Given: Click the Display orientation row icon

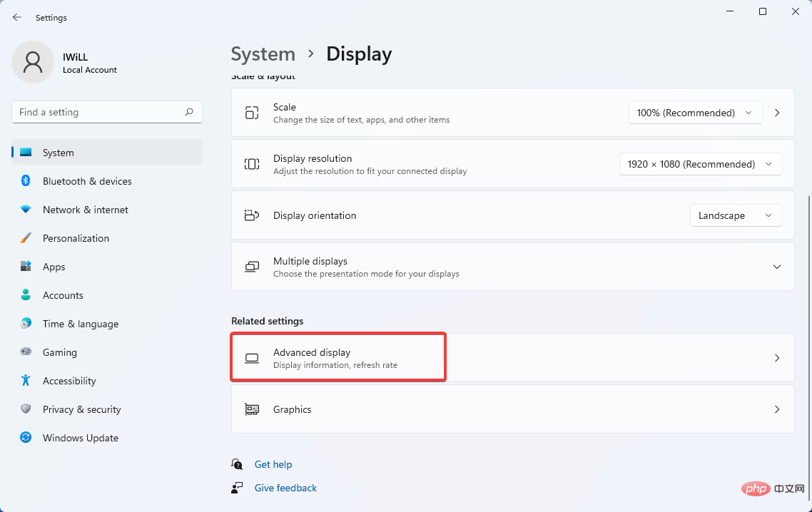Looking at the screenshot, I should click(252, 215).
